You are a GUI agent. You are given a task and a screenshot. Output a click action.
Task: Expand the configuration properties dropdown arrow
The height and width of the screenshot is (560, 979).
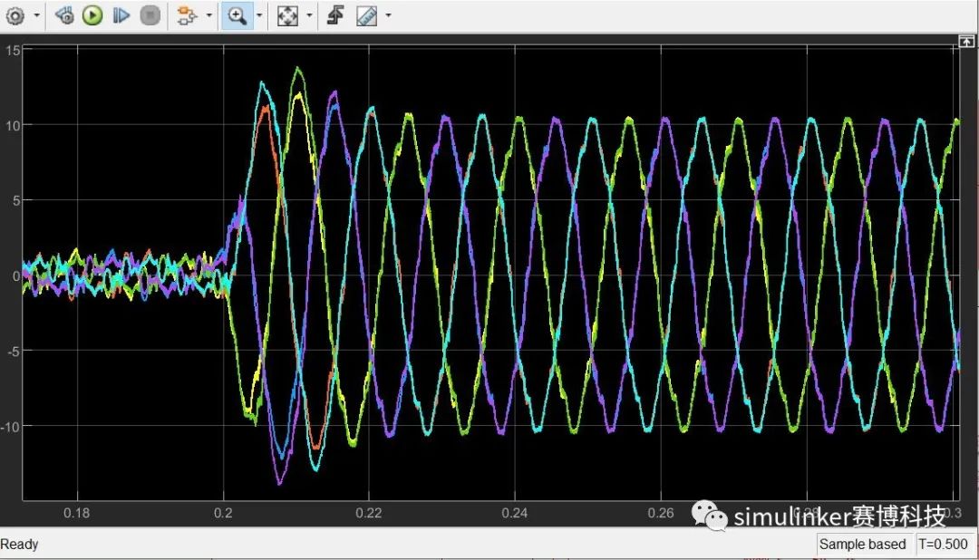coord(36,15)
